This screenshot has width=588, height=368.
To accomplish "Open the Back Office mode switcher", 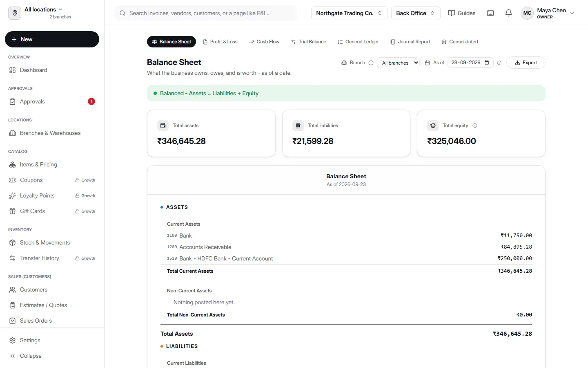I will (416, 13).
